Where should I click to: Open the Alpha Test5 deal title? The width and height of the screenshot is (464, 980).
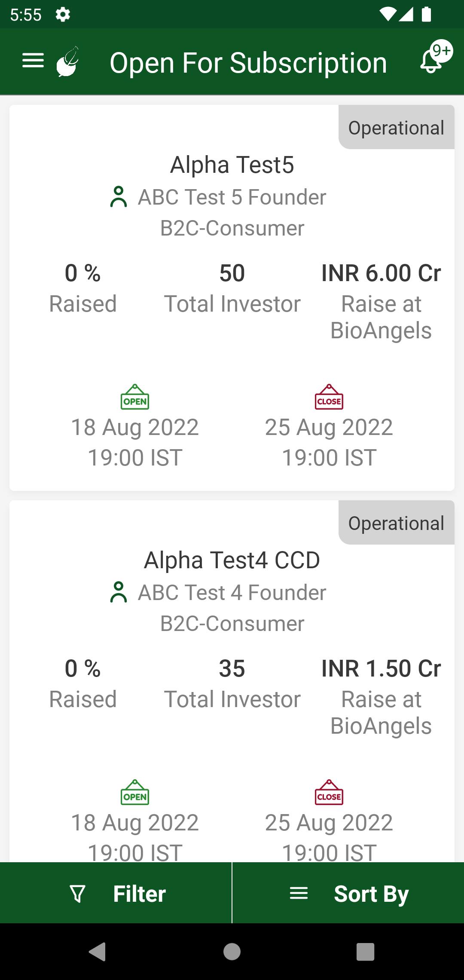(232, 165)
